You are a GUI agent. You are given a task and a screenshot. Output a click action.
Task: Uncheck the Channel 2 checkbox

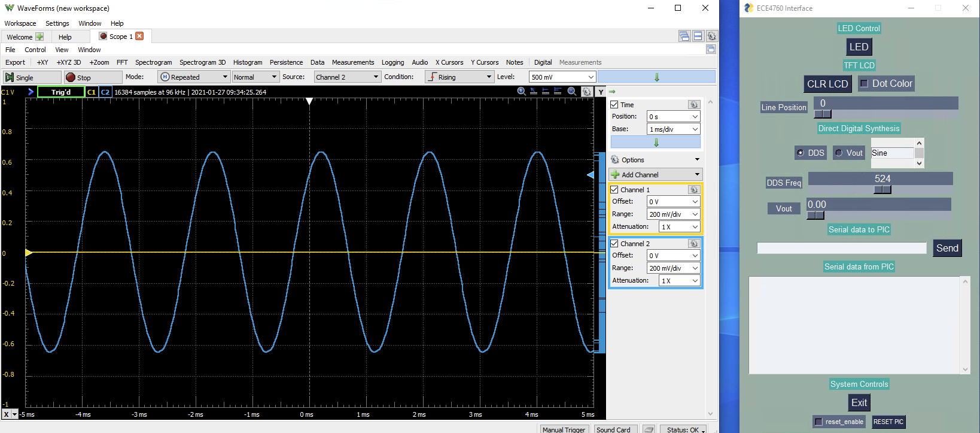[614, 244]
